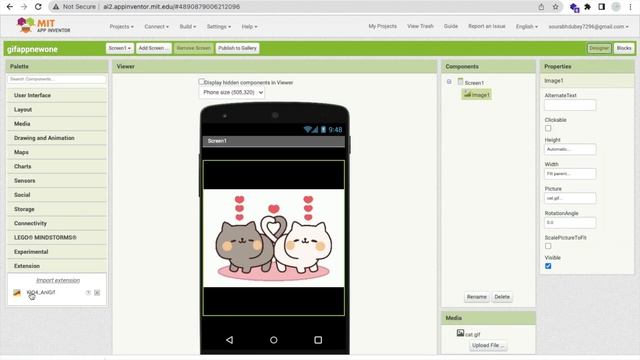Collapse the Screen1 tree node
Viewport: 640px width, 360px height.
point(449,82)
